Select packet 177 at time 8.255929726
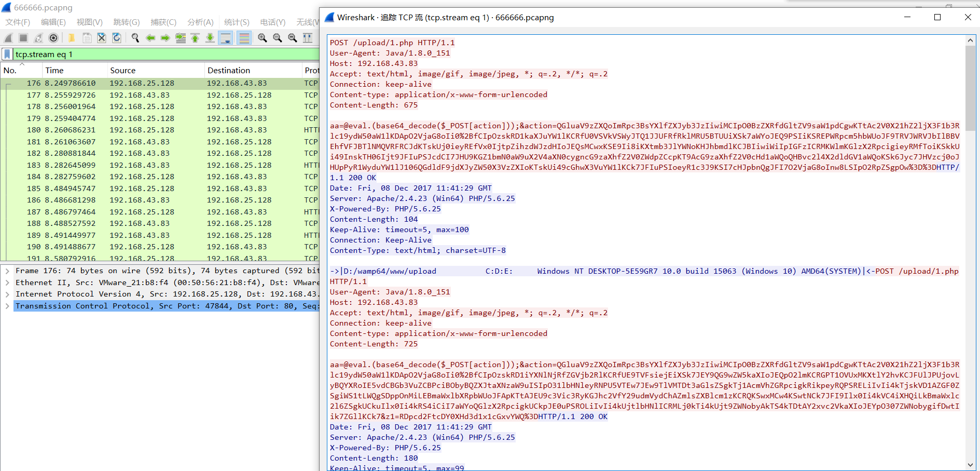This screenshot has width=980, height=471. (160, 95)
